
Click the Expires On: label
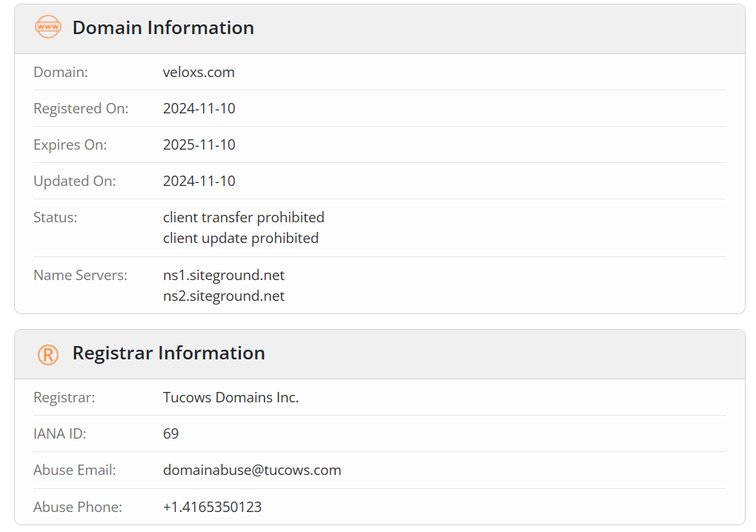tap(70, 145)
